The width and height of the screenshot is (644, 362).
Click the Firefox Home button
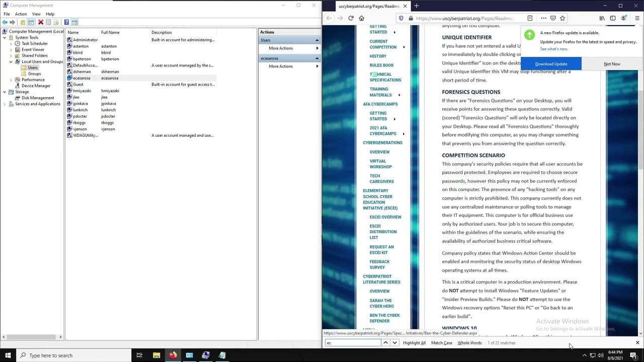tap(361, 18)
